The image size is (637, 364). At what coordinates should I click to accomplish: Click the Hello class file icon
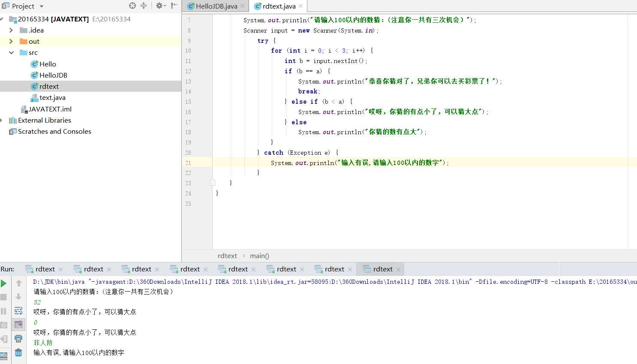coord(34,64)
